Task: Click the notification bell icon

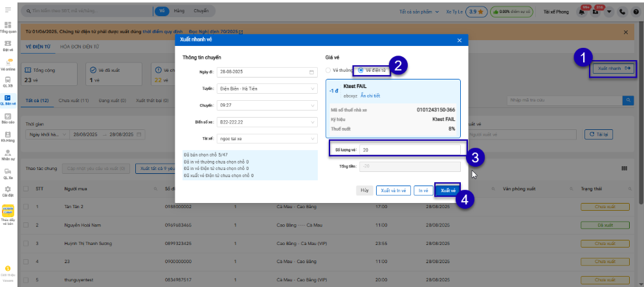Action: 582,11
